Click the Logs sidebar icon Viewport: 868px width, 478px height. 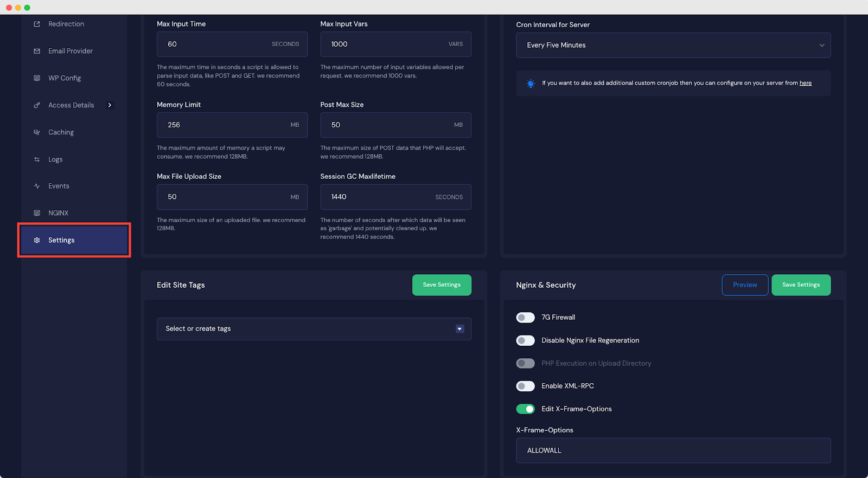click(x=37, y=159)
